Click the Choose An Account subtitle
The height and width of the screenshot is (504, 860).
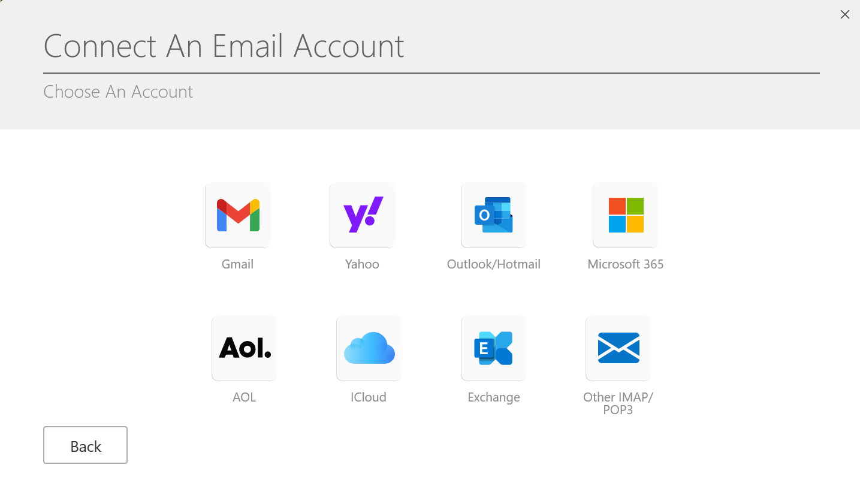point(118,92)
